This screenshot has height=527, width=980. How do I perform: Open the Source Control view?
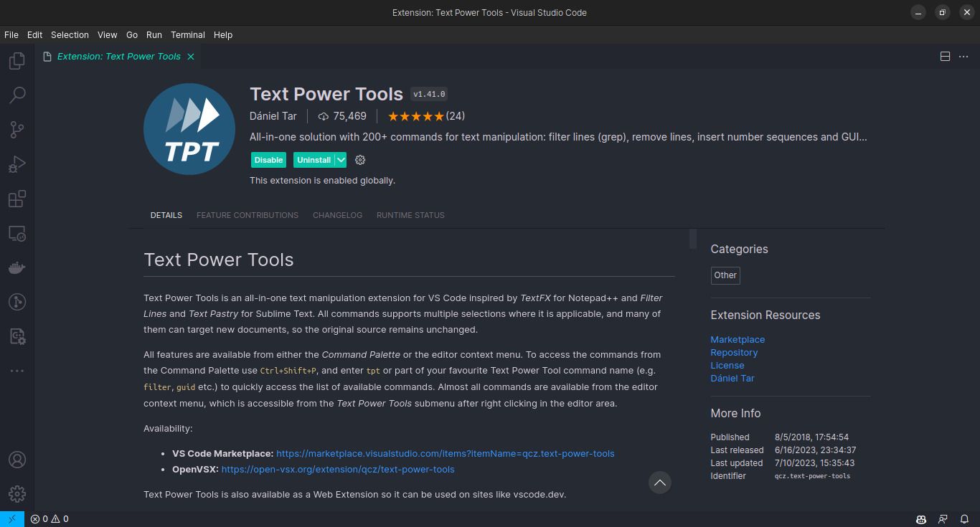17,129
